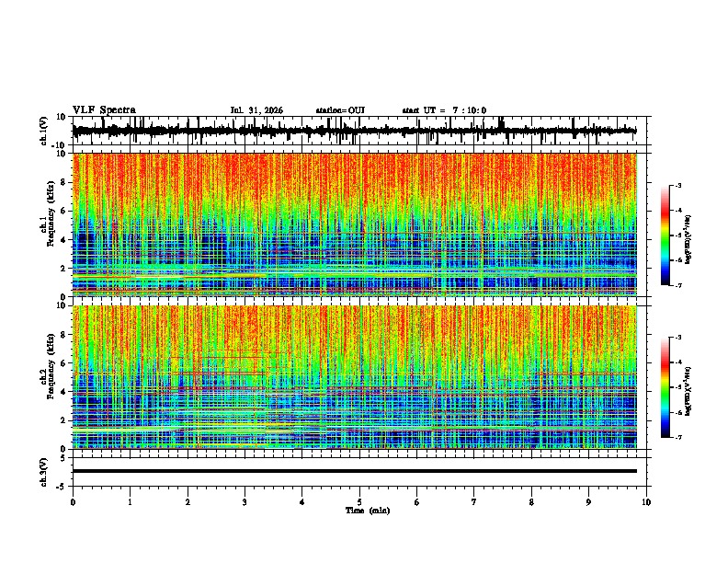Click the "start UT = 7:10:0" header text
The image size is (728, 563).
444,110
